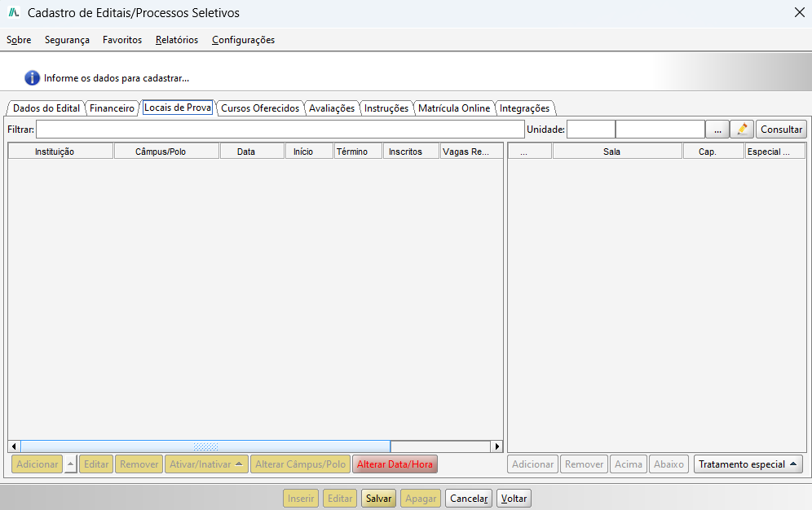Open the Relatórios menu
The image size is (812, 510).
177,40
